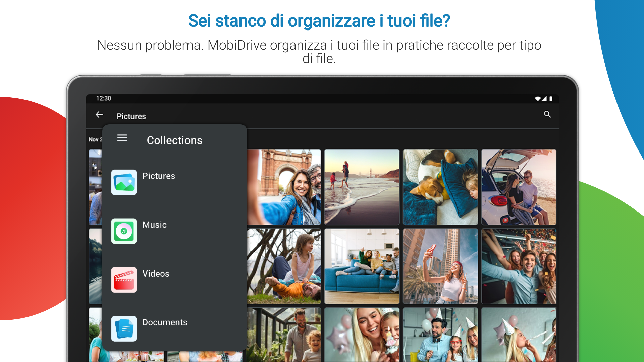Select the Music label in Collections
The width and height of the screenshot is (644, 362).
coord(154,225)
